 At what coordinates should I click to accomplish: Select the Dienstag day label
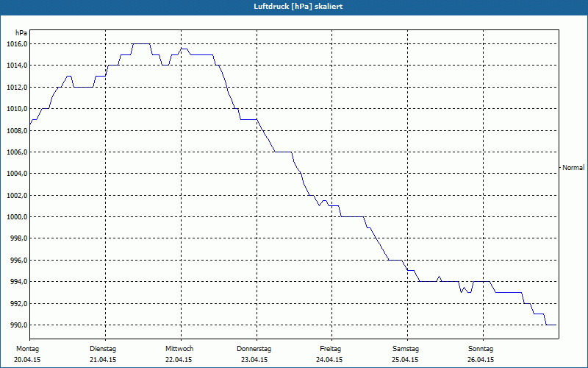(x=103, y=349)
